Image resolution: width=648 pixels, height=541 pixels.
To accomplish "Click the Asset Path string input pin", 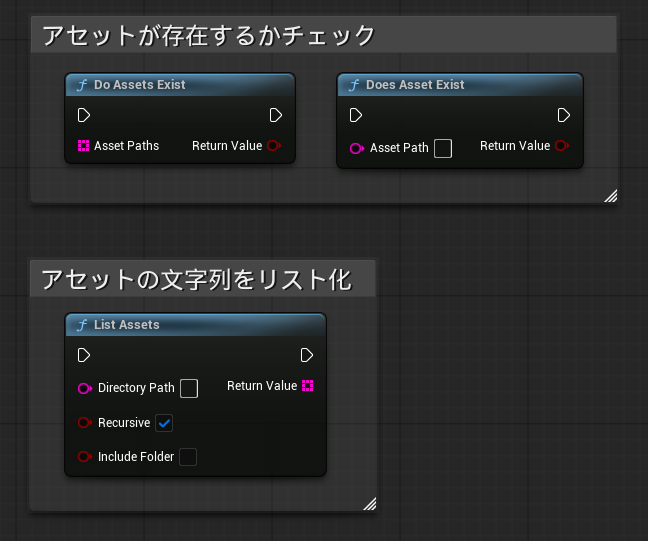I will pyautogui.click(x=356, y=148).
